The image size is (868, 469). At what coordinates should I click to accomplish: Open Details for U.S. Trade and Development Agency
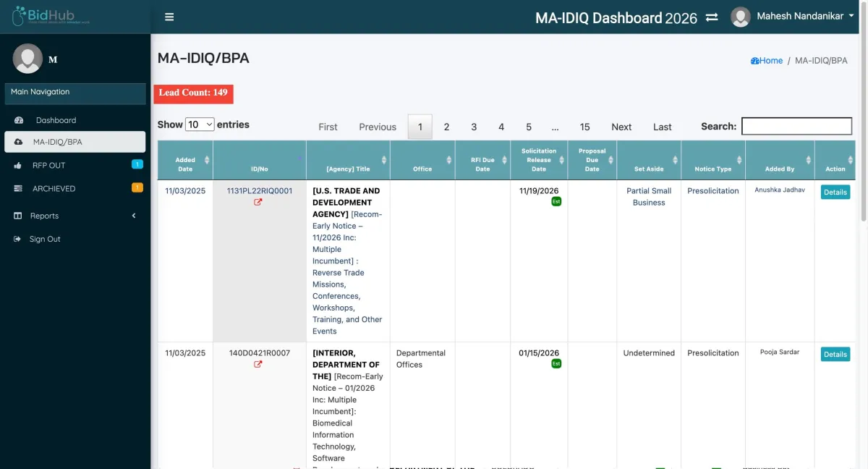coord(835,193)
